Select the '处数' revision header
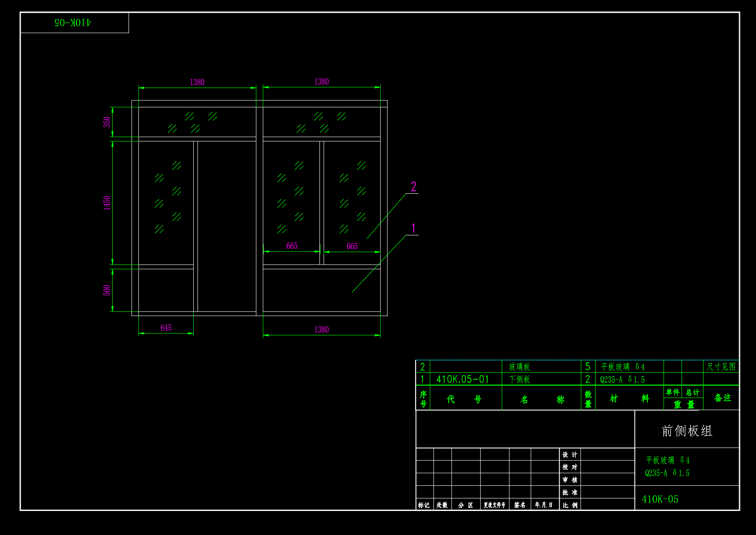The width and height of the screenshot is (756, 535). pos(442,505)
